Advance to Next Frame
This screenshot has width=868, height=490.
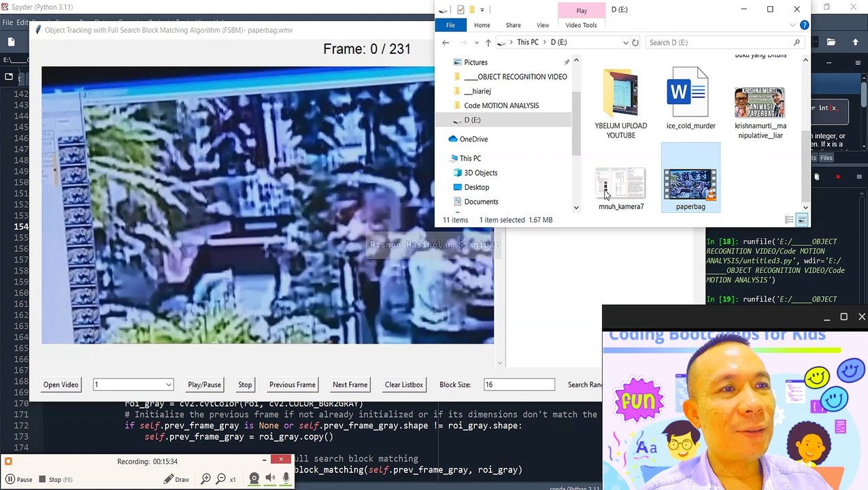pyautogui.click(x=350, y=385)
